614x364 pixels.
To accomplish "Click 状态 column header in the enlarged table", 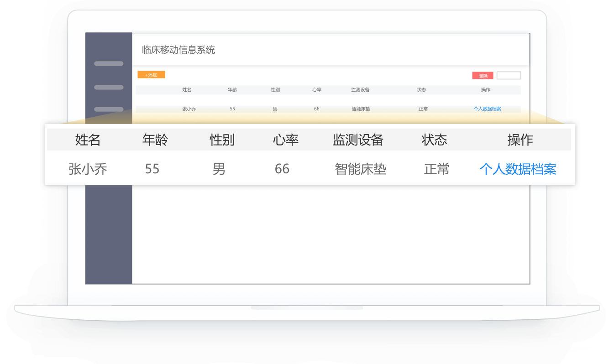I will [434, 140].
